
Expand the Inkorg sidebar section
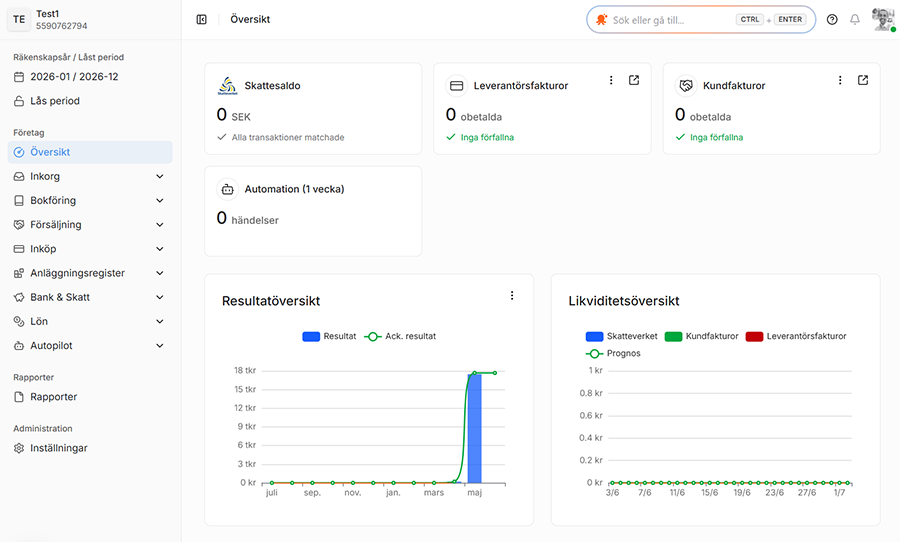[90, 176]
